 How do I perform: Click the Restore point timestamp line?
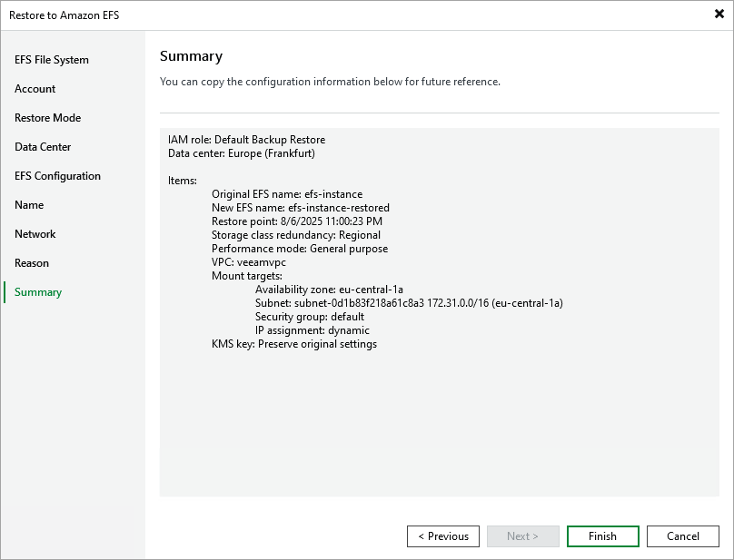coord(297,221)
